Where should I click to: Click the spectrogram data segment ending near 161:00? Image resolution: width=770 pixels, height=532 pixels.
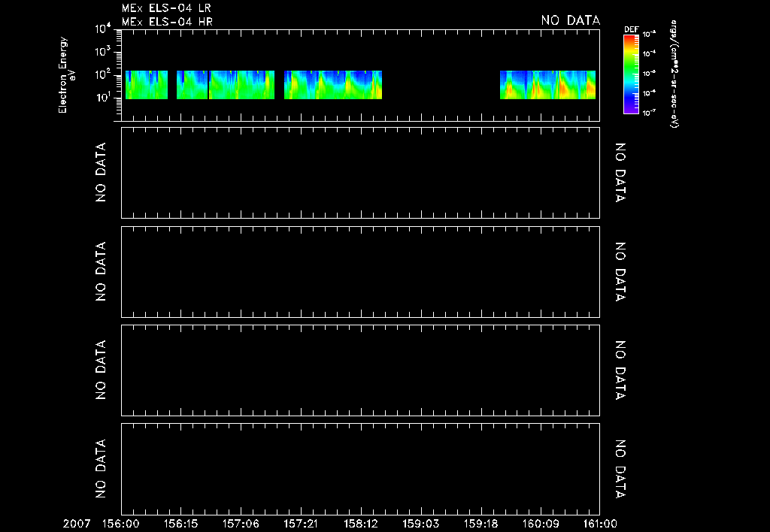(547, 85)
